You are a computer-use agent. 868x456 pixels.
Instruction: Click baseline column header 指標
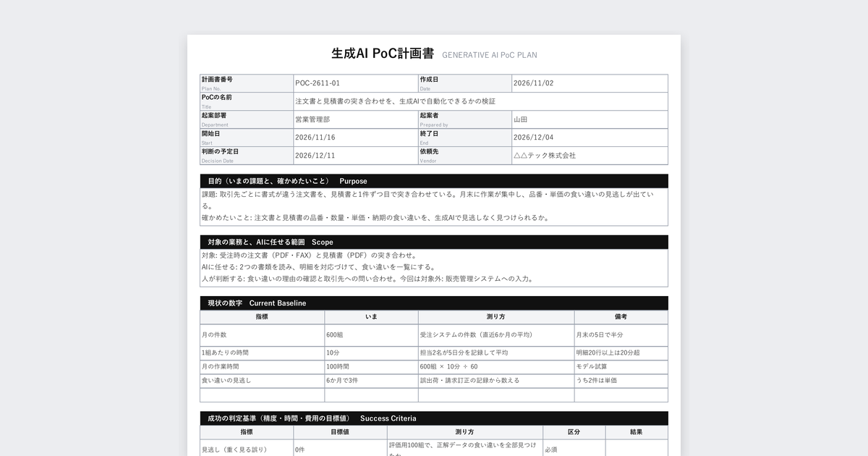tap(262, 317)
